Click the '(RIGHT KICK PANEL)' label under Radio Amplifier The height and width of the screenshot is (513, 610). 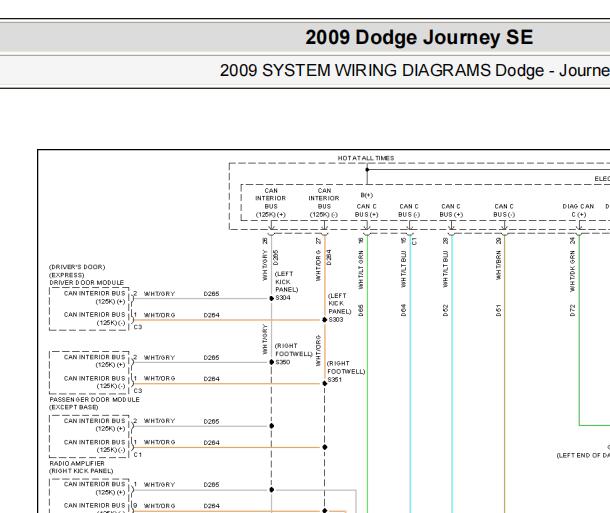pyautogui.click(x=81, y=471)
